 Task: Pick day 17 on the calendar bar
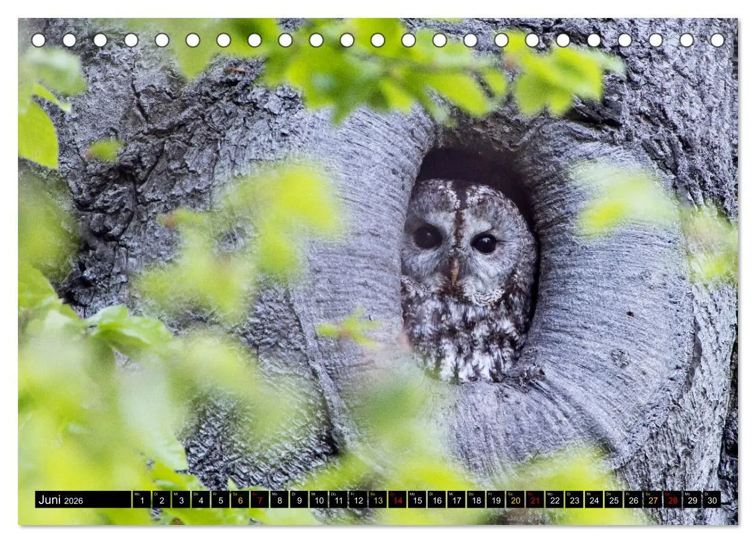(x=457, y=500)
